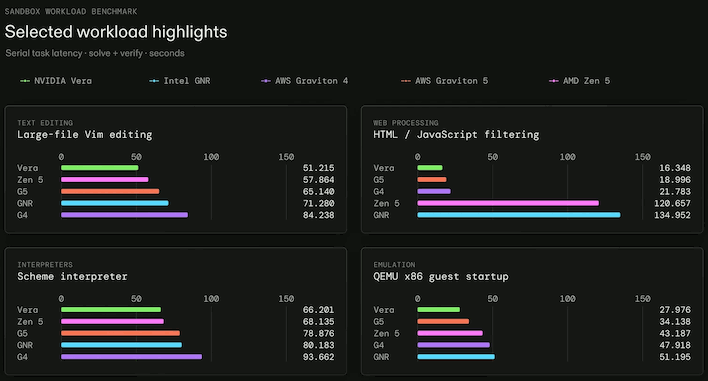Click the 47.918 latency value

point(675,345)
